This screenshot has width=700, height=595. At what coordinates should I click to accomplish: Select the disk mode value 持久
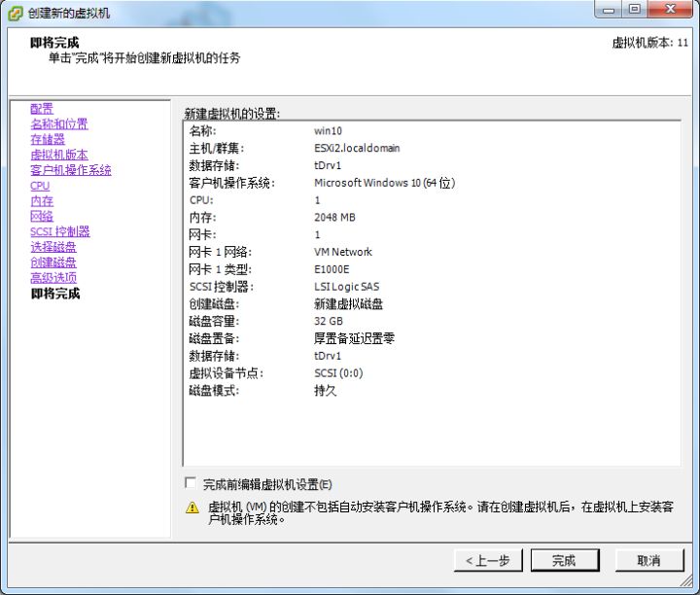tap(325, 391)
